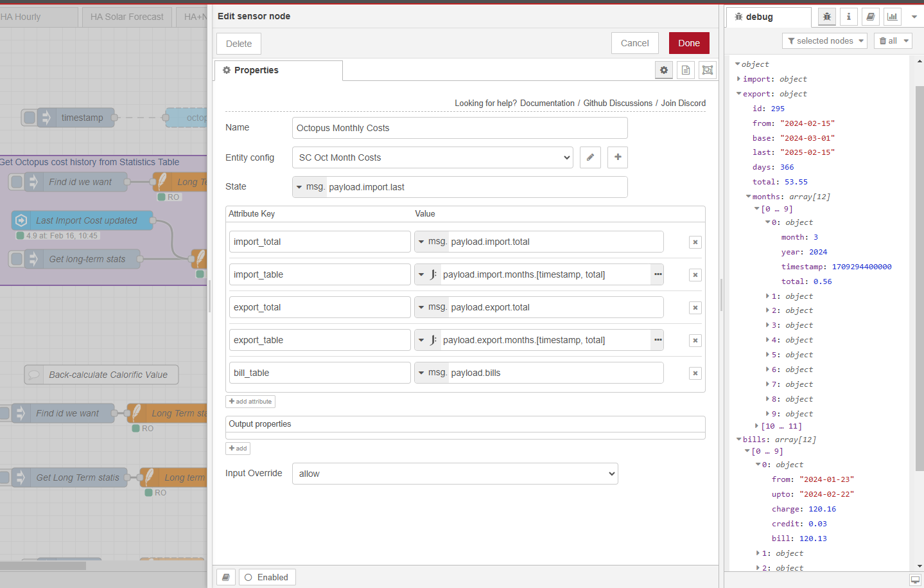Add a new entity config via plus icon
924x588 pixels.
[x=617, y=157]
